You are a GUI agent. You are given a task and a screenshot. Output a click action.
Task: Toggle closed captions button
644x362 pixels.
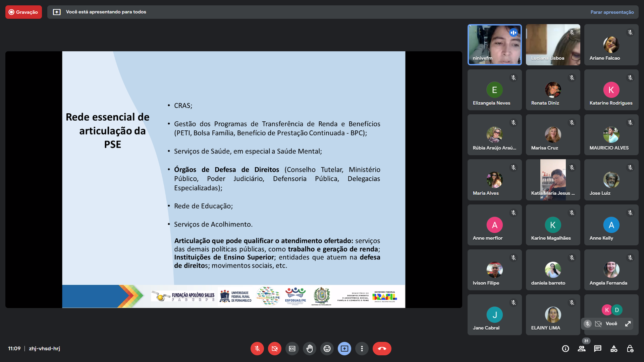pyautogui.click(x=292, y=349)
